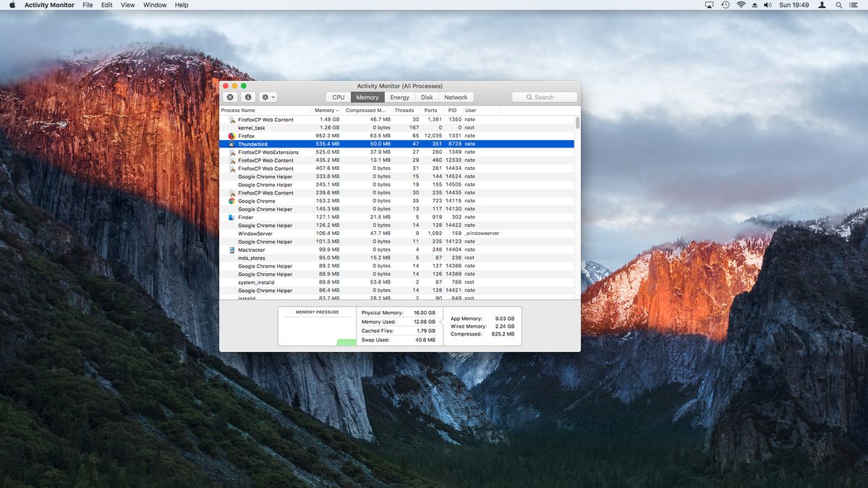
Task: Open the Window menu
Action: (x=154, y=5)
